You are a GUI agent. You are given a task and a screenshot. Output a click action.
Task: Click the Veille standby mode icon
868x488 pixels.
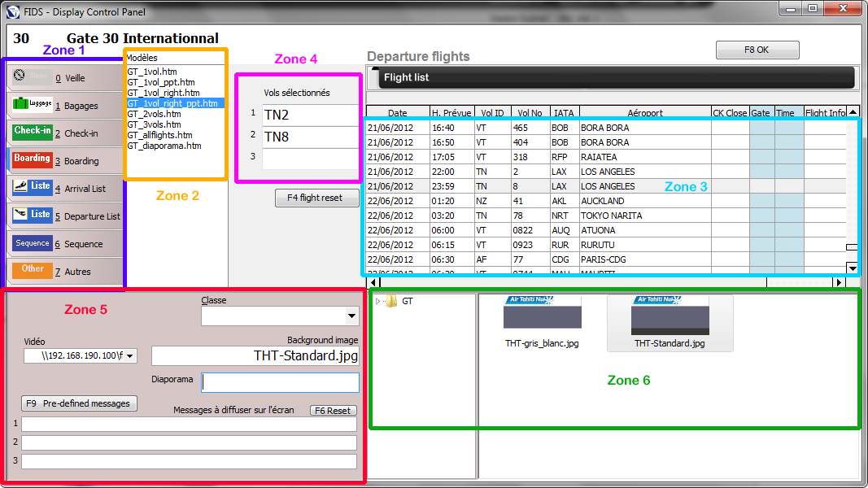pyautogui.click(x=33, y=77)
